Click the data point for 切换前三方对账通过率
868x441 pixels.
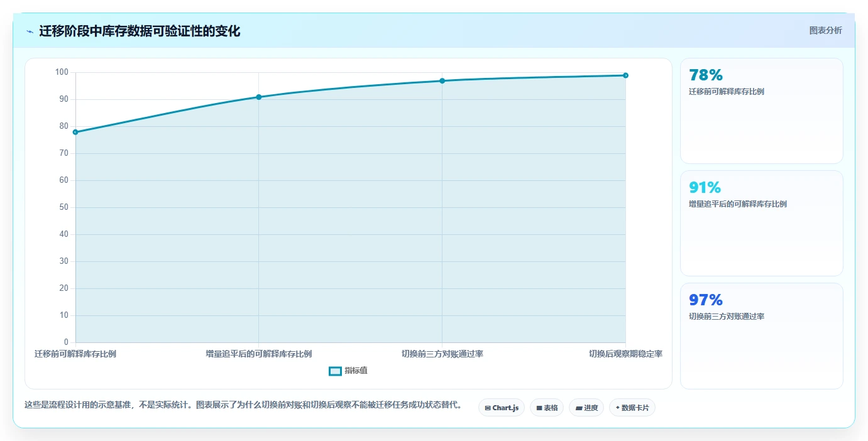(442, 81)
